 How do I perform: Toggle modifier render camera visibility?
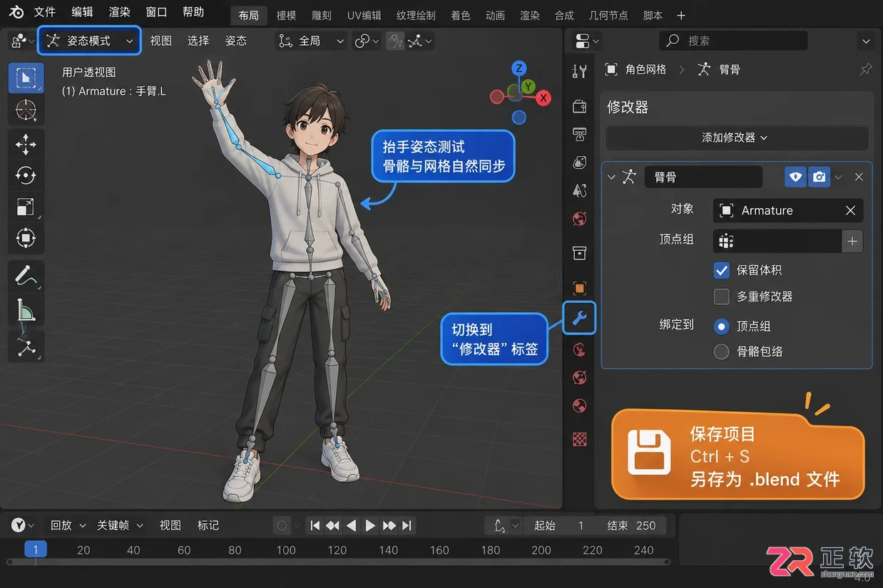click(819, 177)
